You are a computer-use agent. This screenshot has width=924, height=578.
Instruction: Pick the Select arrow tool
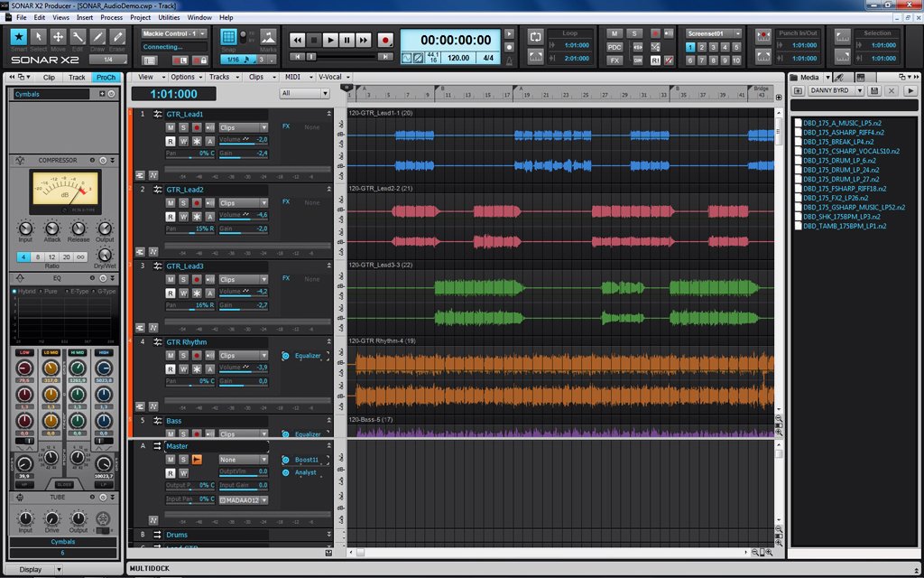38,38
